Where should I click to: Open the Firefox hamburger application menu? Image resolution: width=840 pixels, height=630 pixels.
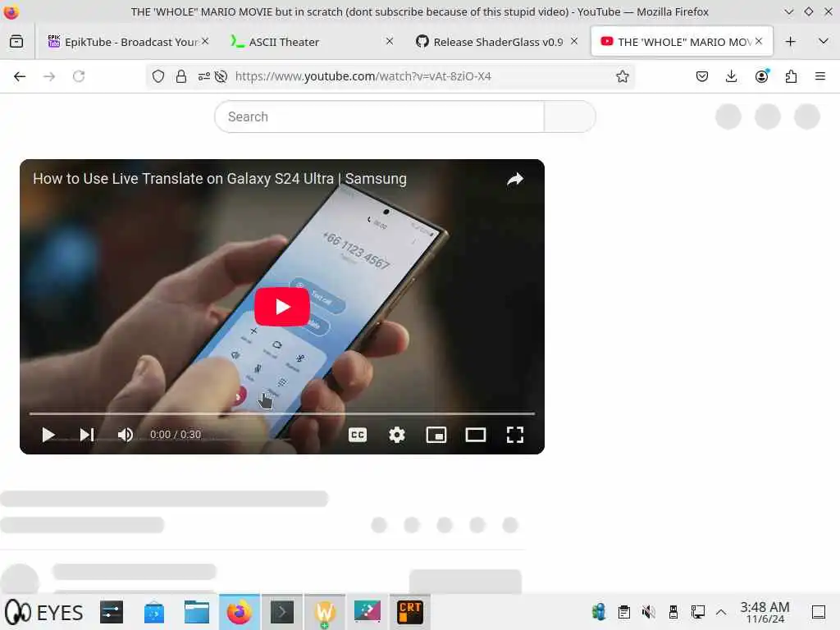820,76
